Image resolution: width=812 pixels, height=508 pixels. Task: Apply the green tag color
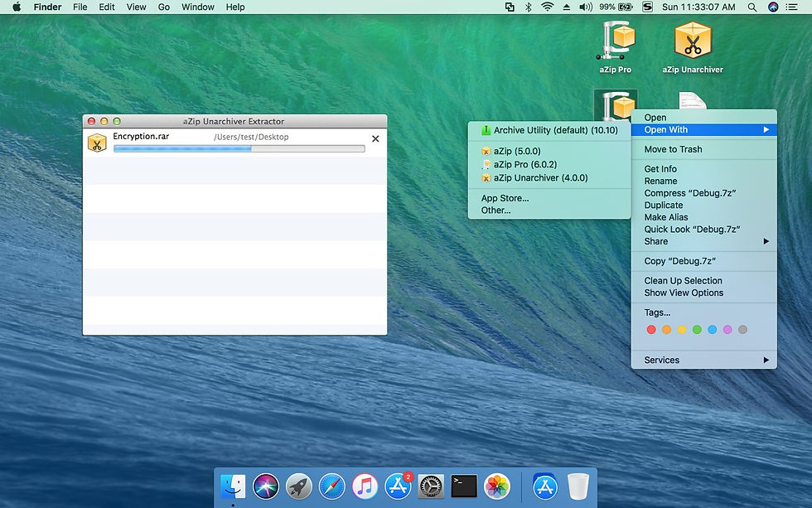click(697, 329)
